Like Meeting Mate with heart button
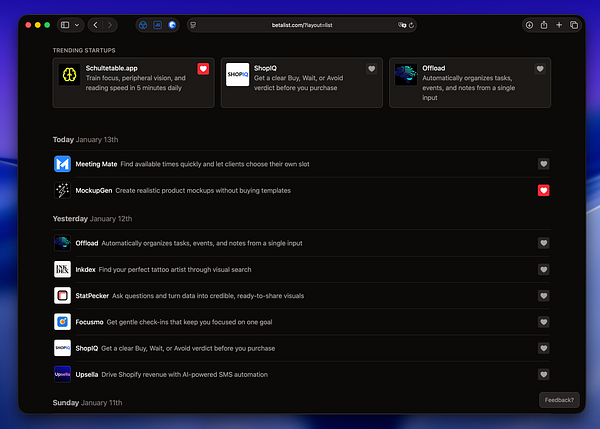The image size is (600, 429). [x=544, y=164]
